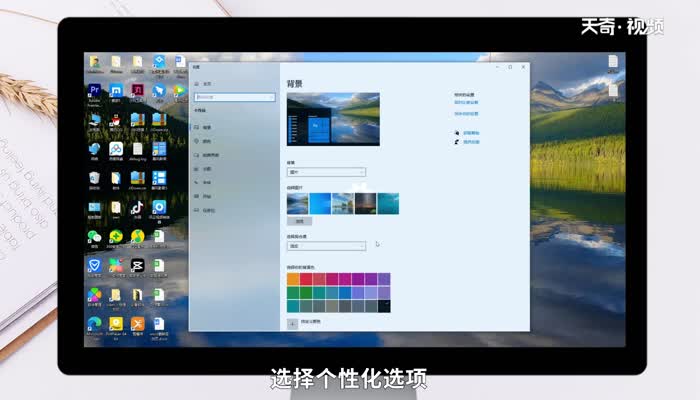Select Fonts (字体) in Personalization sidebar

203,183
